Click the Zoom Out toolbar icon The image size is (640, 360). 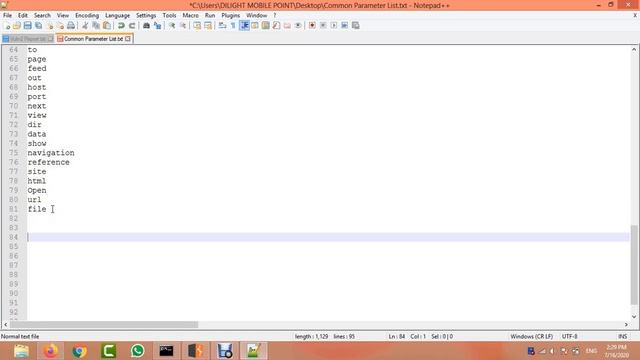183,26
